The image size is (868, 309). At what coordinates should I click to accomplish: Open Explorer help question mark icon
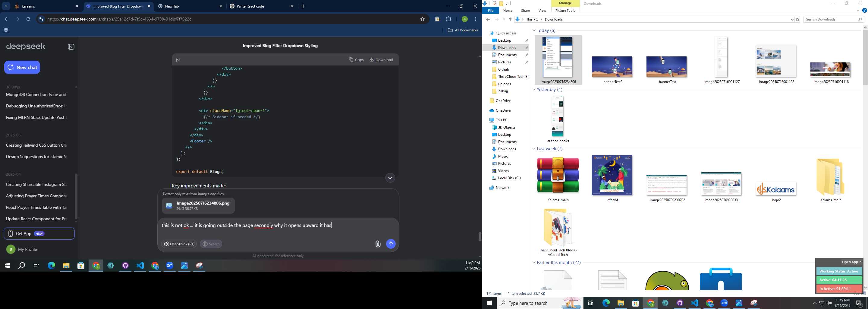click(x=864, y=11)
